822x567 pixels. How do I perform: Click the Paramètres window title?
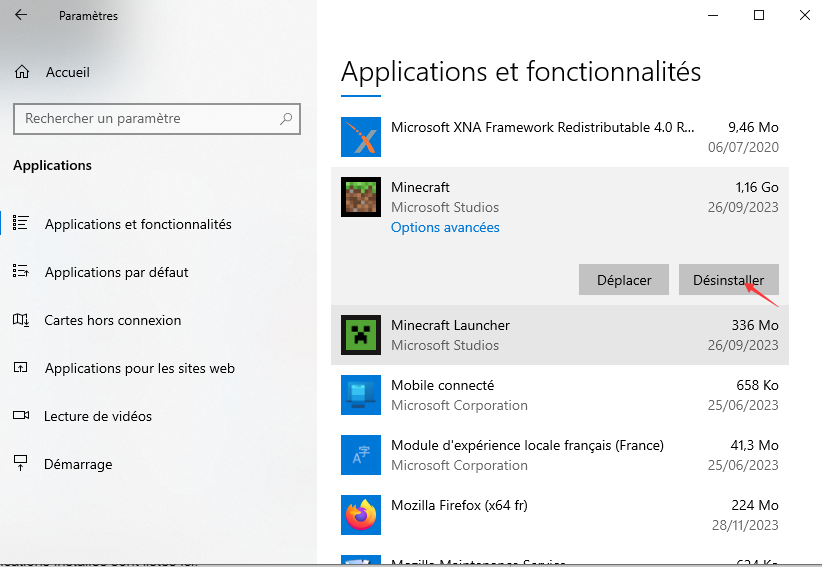pyautogui.click(x=88, y=16)
